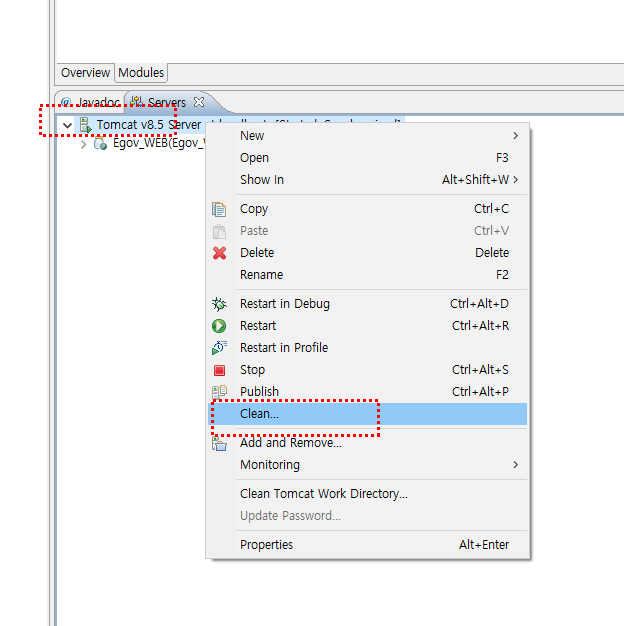Choose Restart in Debug entry

pos(367,304)
